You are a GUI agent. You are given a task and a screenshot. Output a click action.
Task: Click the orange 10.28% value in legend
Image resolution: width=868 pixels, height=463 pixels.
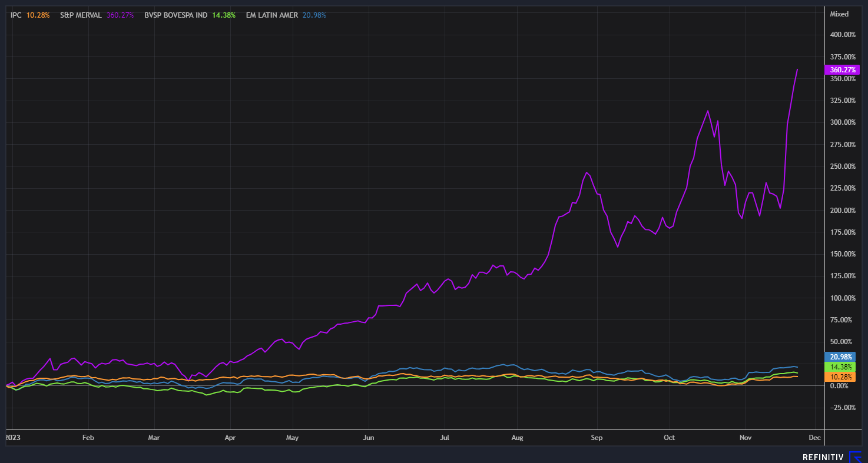point(38,15)
